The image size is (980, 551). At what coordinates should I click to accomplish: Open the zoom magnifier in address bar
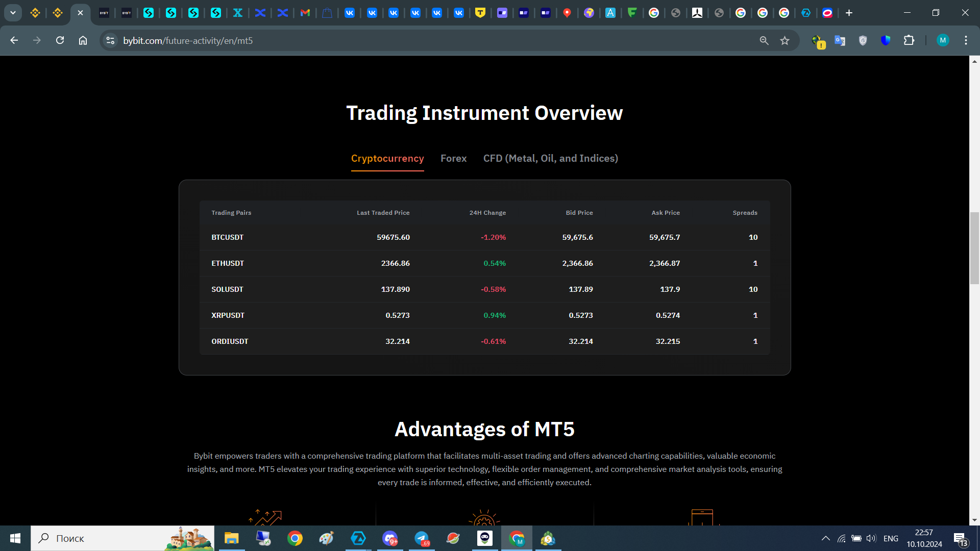point(764,41)
